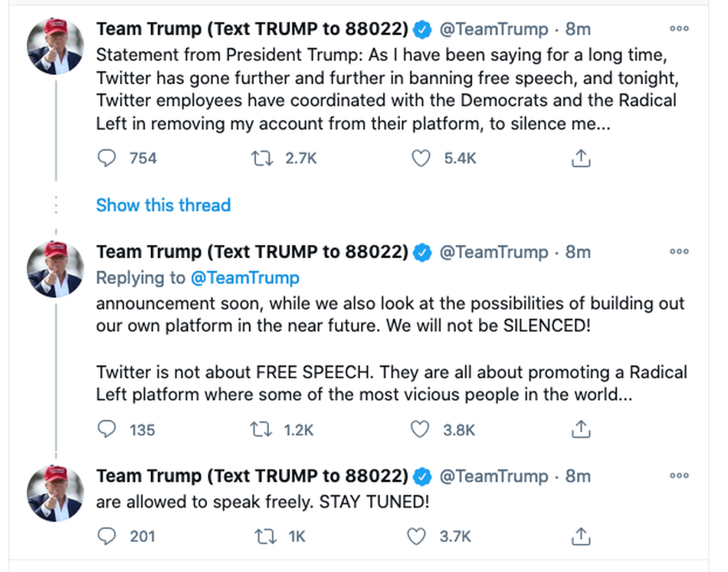Reply to the tweet with 135 replies
Viewport: 728px width, 572px height.
coord(107,429)
